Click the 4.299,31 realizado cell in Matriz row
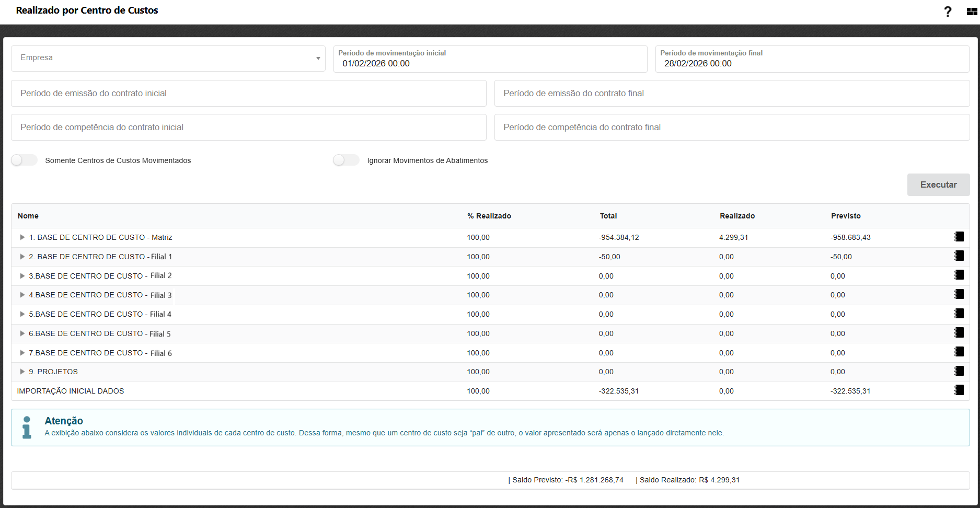Screen dimensions: 980x508 pos(734,237)
